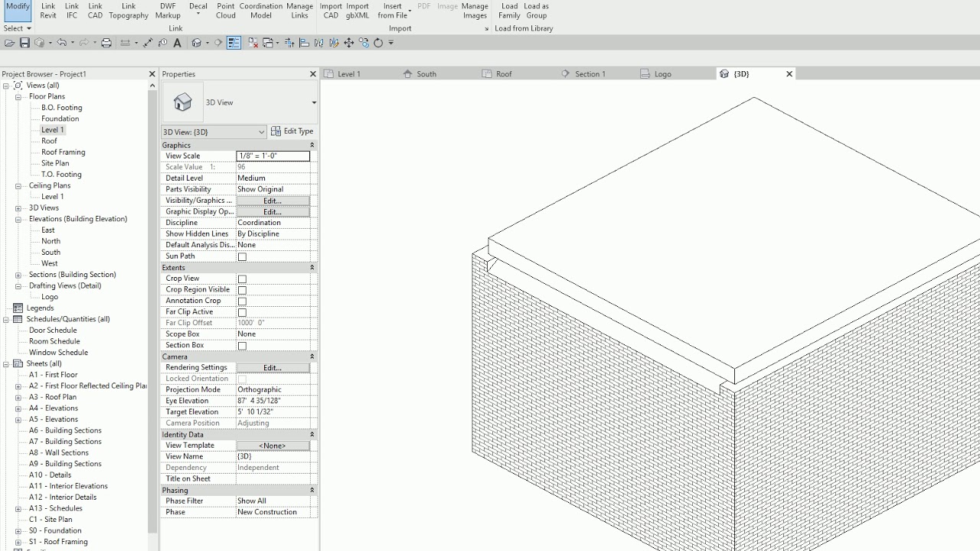Click the Manage Images ribbon button
The height and width of the screenshot is (551, 980).
[x=475, y=11]
